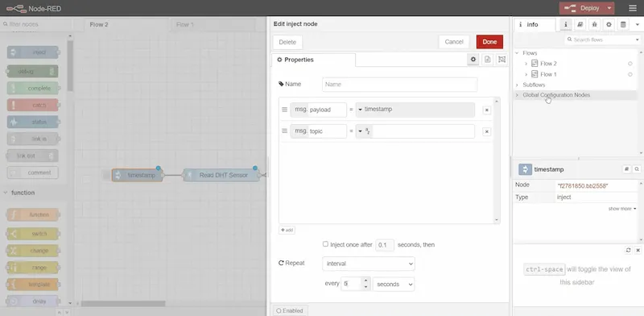
Task: Toggle the Flow 2 status circle
Action: [x=630, y=64]
